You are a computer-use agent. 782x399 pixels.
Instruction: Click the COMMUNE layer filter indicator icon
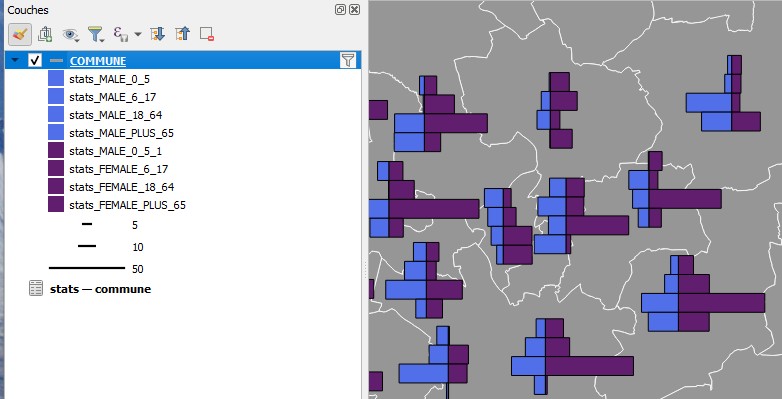point(348,60)
